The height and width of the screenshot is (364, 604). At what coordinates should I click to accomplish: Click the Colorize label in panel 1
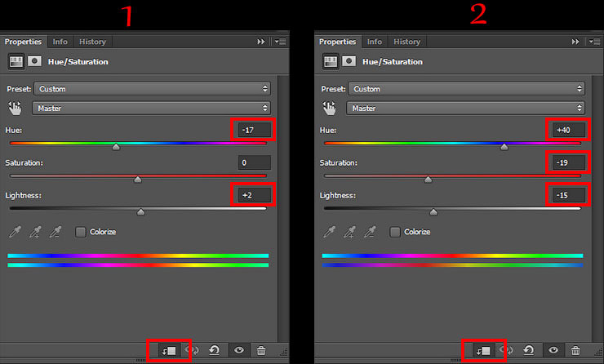tap(103, 232)
